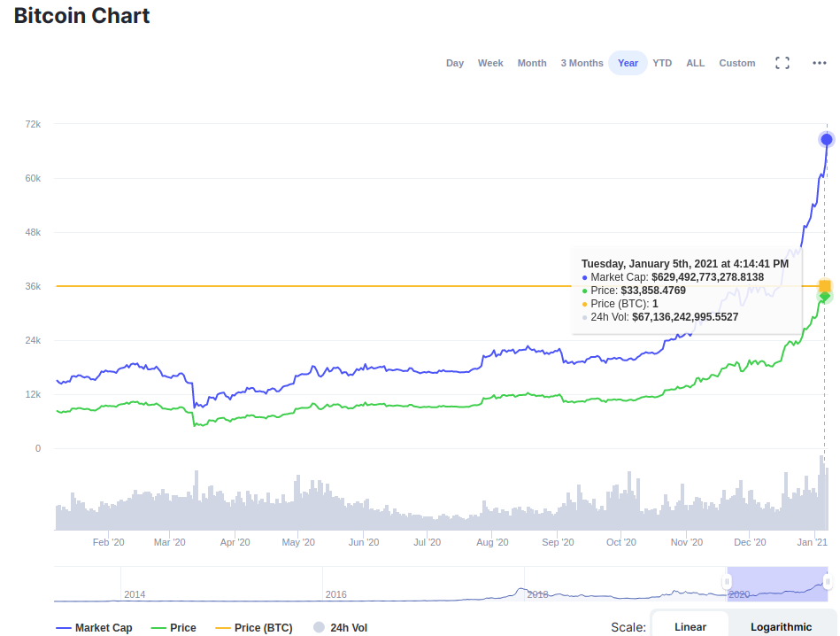The height and width of the screenshot is (636, 840).
Task: Click the Nov '20 x-axis label
Action: tap(687, 542)
